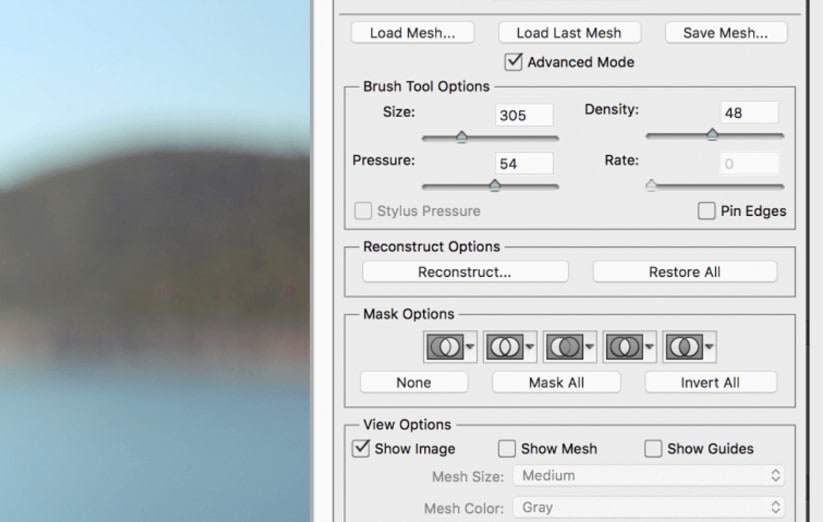Click the Mask All button

coord(556,382)
